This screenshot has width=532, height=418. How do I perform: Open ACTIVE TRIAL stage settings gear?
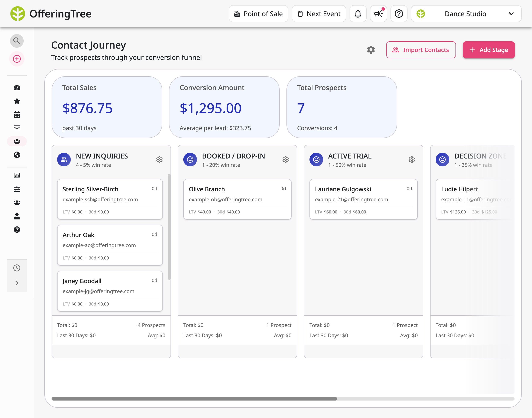coord(412,160)
